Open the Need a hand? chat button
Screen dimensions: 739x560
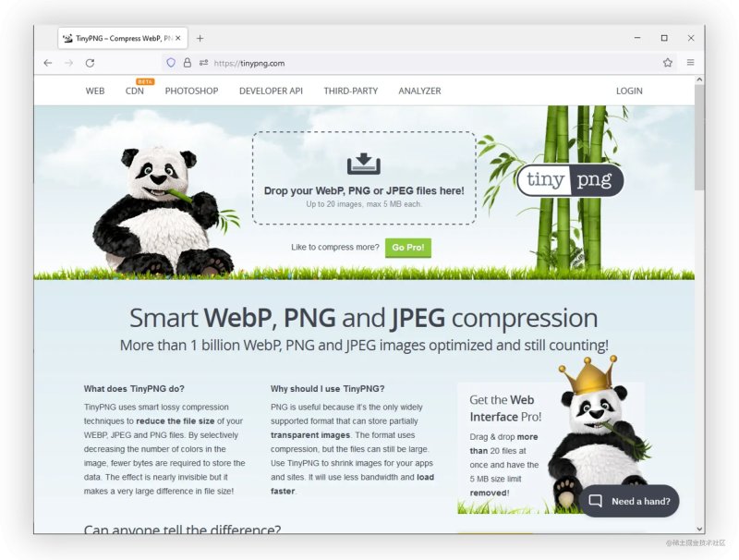pyautogui.click(x=629, y=501)
